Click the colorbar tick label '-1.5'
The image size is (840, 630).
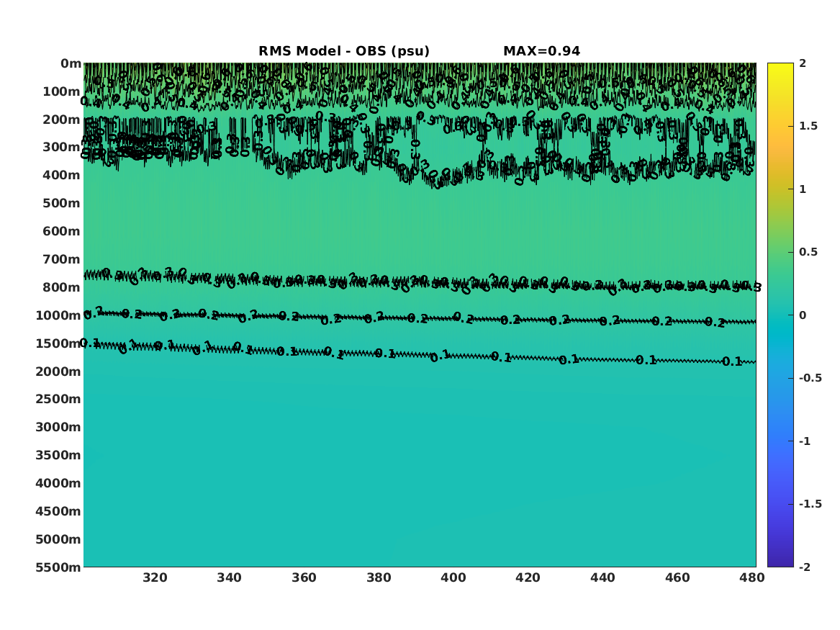point(810,504)
